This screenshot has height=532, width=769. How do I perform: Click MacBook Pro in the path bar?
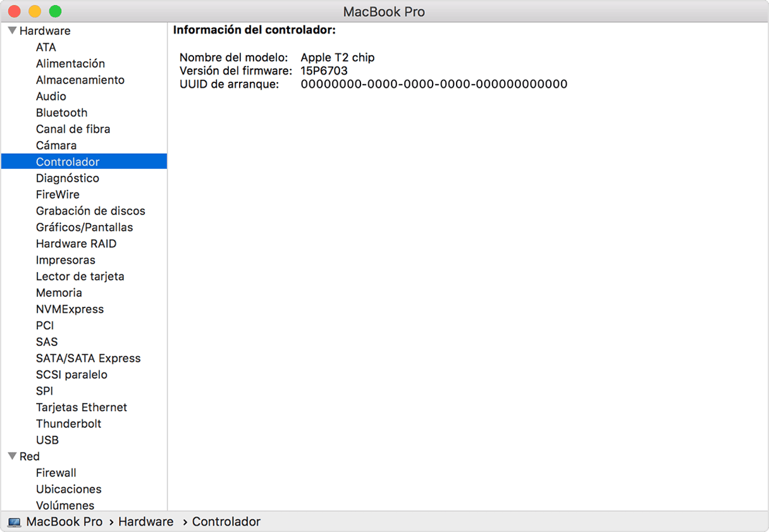[x=64, y=522]
